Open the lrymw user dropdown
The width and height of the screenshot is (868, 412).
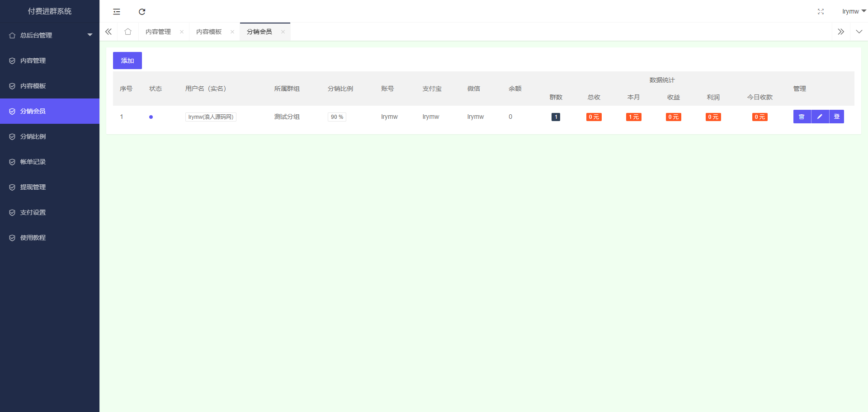tap(853, 11)
